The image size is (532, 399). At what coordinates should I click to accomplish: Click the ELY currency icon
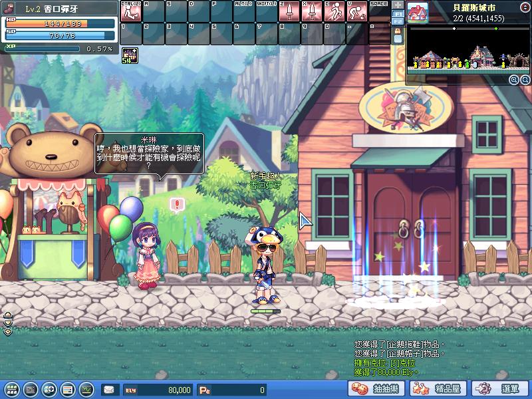click(x=131, y=390)
